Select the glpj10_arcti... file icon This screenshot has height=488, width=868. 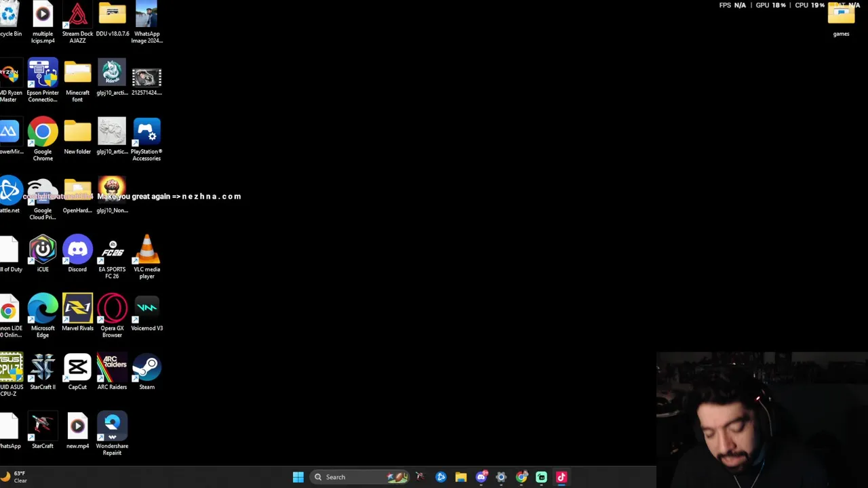coord(112,78)
